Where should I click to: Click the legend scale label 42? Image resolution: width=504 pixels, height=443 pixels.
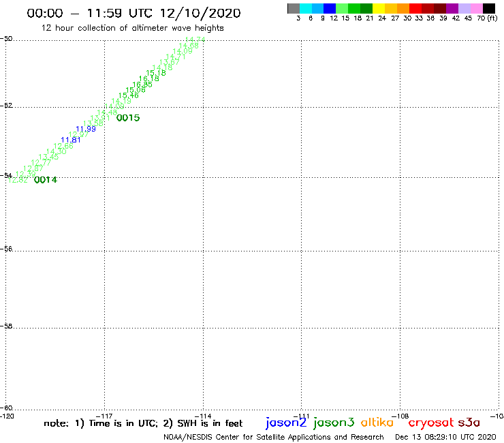click(456, 18)
